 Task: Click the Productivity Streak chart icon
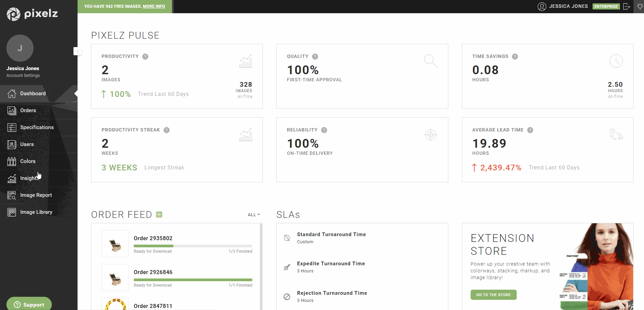(246, 135)
